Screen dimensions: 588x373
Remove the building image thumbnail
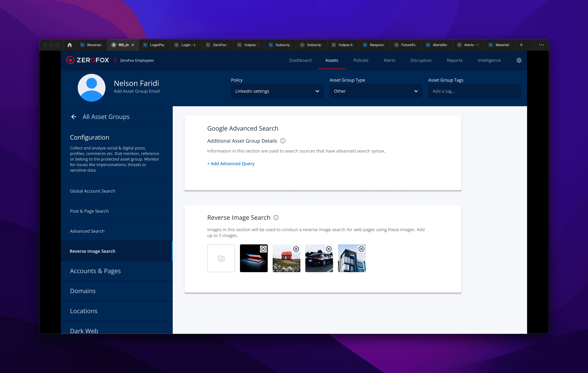tap(361, 249)
